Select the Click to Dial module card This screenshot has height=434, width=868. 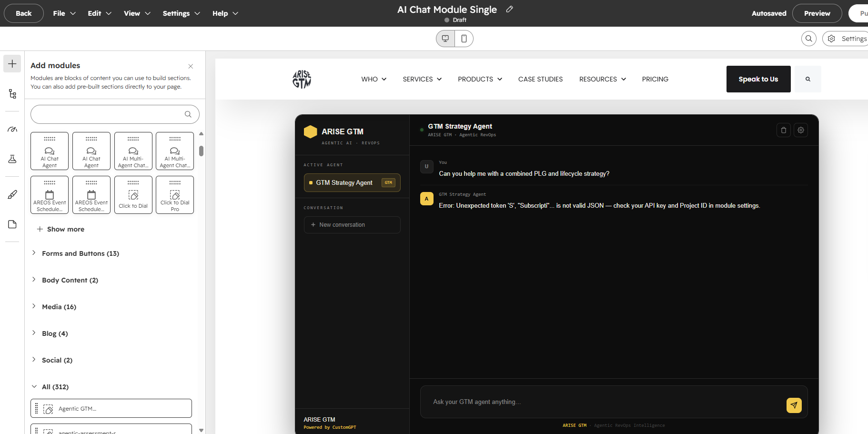coord(133,195)
